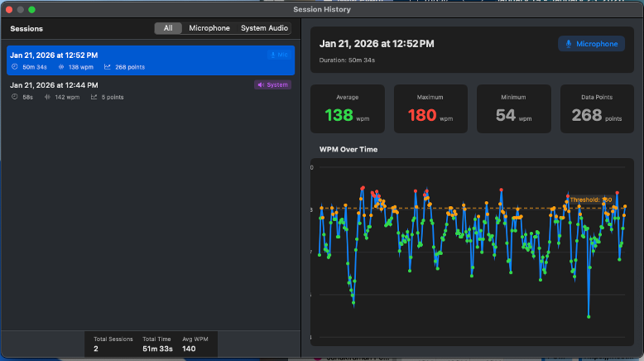Click the Mic badge on 12:52 session

[x=279, y=55]
